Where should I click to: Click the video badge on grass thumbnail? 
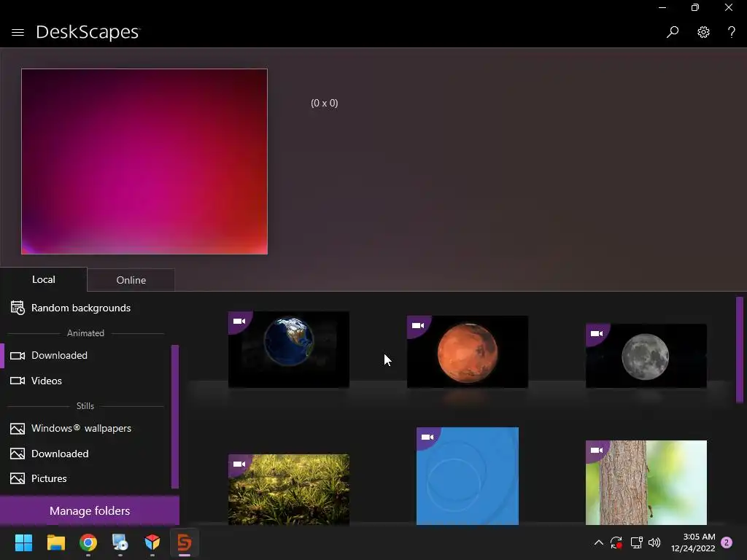click(239, 464)
